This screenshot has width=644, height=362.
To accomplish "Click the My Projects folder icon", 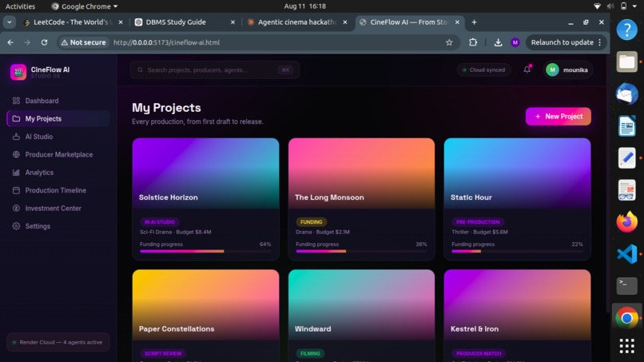I will coord(16,119).
